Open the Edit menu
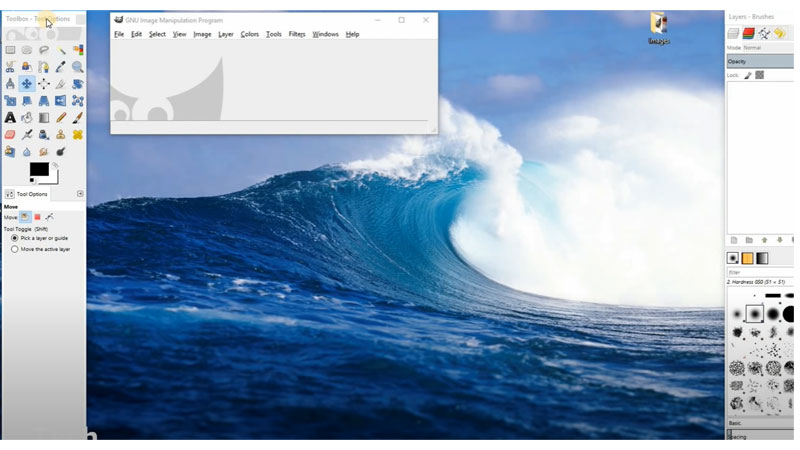This screenshot has height=450, width=800. tap(136, 34)
